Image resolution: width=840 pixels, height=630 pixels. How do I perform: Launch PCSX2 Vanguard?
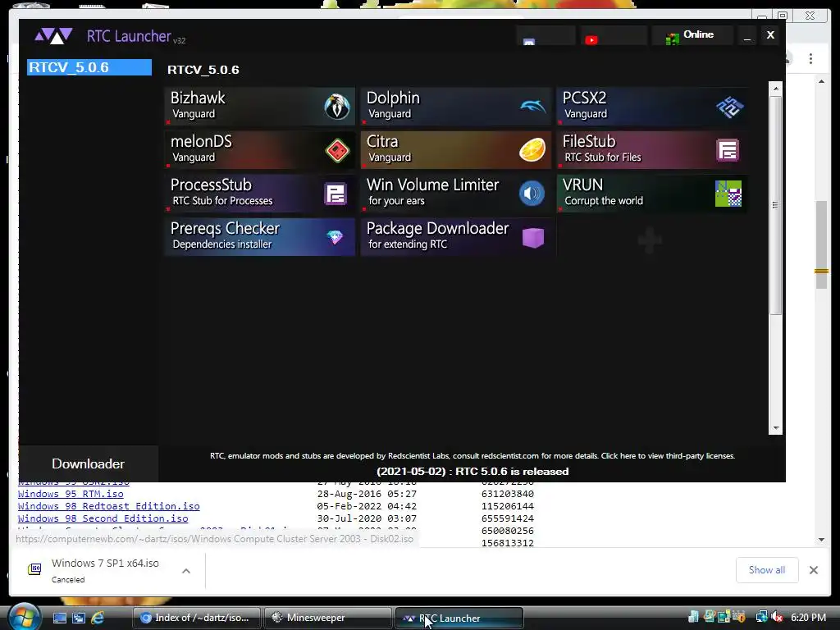(652, 106)
